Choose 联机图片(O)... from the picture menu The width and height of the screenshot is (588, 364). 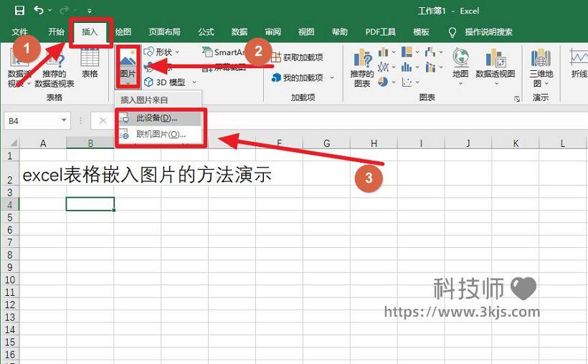160,134
